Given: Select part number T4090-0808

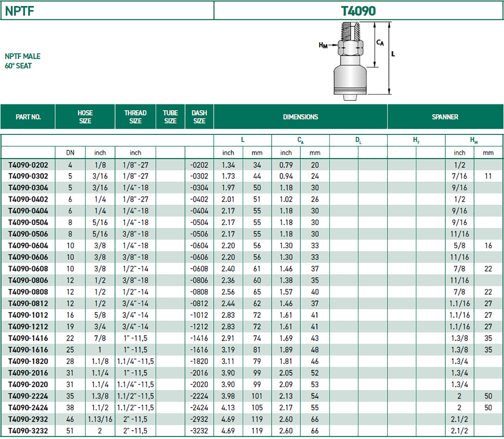Looking at the screenshot, I should coord(28,292).
